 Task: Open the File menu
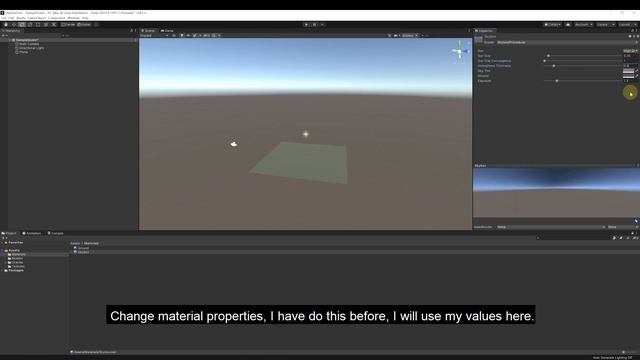point(4,18)
